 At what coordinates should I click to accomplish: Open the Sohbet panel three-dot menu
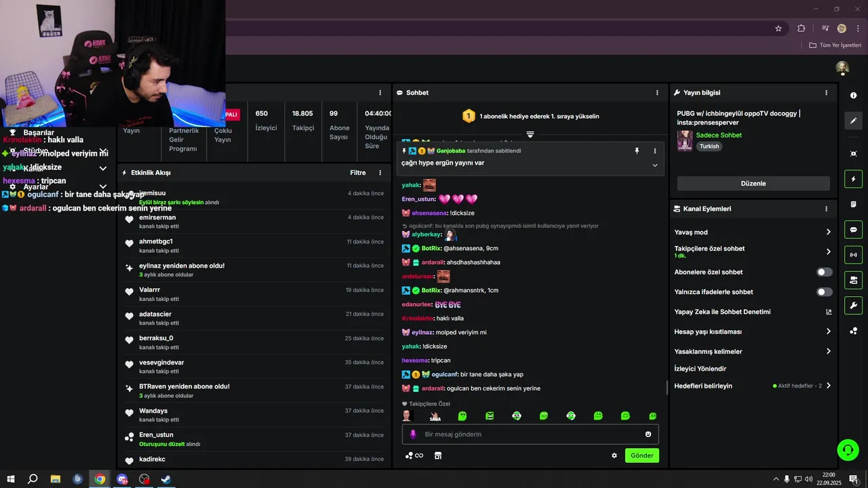[x=657, y=93]
